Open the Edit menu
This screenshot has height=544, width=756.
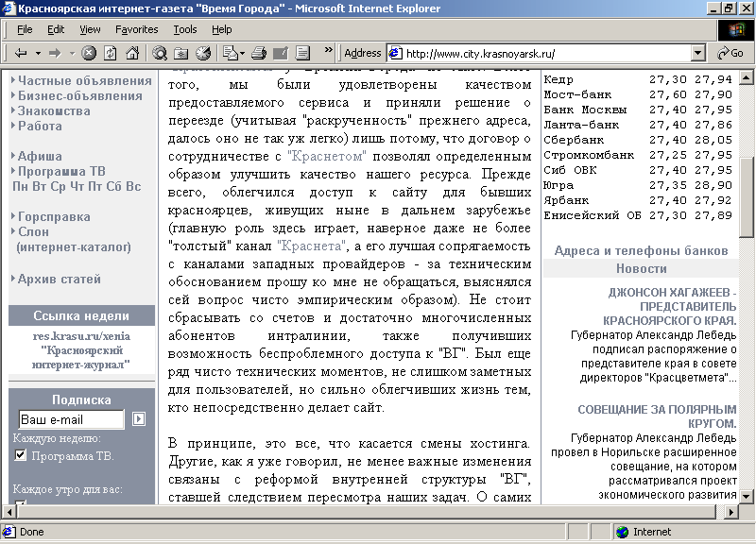[56, 30]
